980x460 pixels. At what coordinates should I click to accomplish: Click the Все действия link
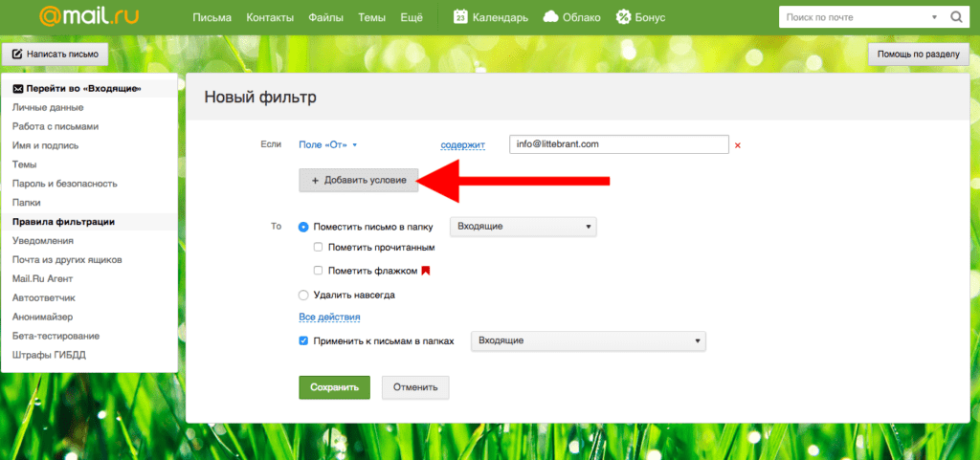329,317
